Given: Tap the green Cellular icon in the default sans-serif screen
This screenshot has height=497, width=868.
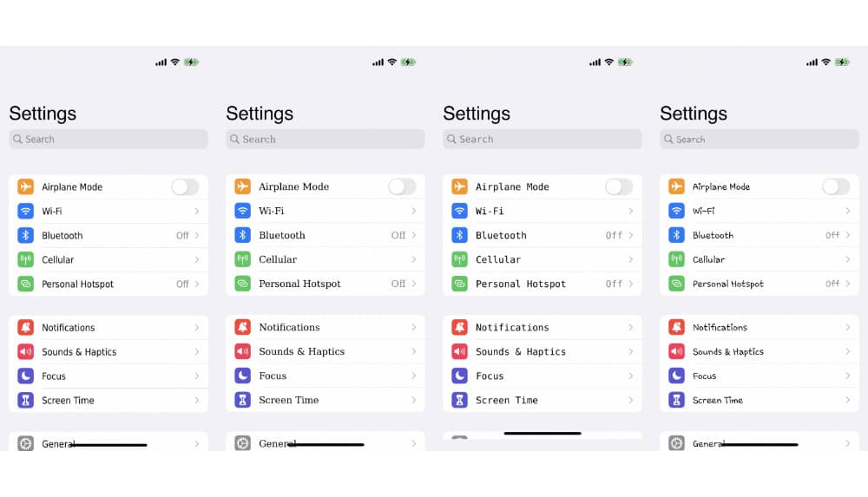Looking at the screenshot, I should click(25, 259).
